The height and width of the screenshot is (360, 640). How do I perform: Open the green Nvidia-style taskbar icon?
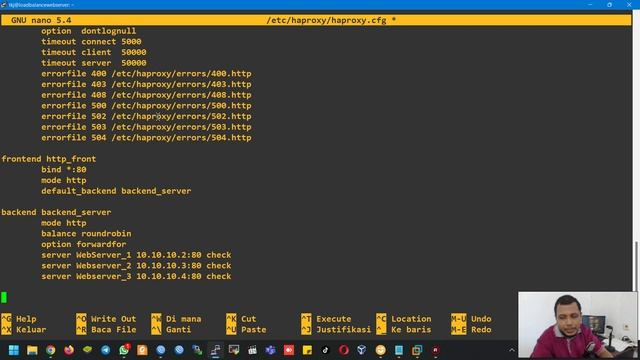(87, 350)
